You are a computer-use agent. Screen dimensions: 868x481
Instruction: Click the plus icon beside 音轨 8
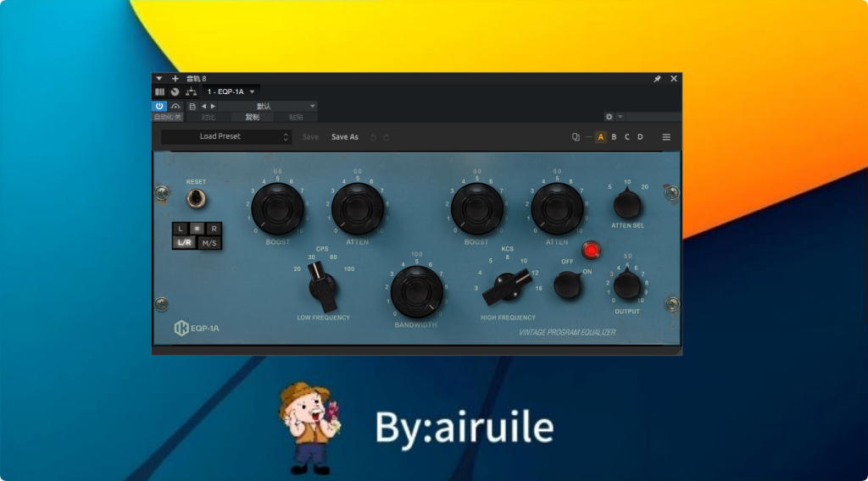click(175, 79)
